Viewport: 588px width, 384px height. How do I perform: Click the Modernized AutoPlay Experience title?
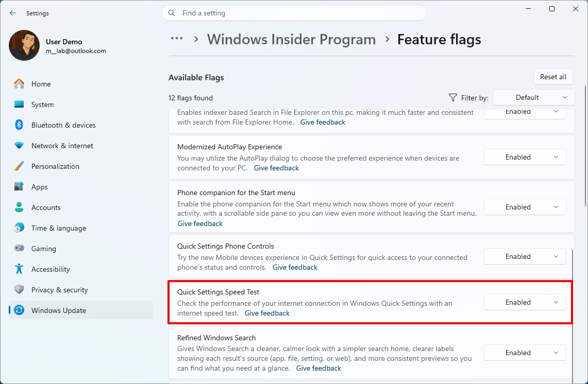coord(229,147)
